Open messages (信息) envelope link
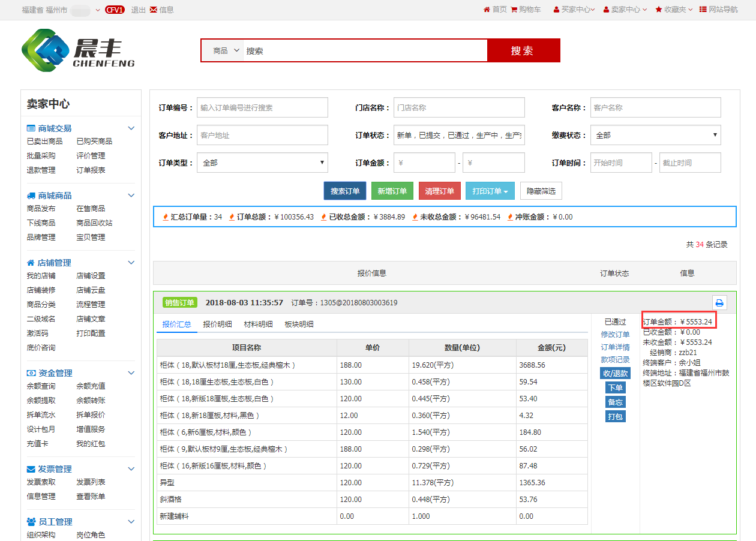The width and height of the screenshot is (756, 541). pyautogui.click(x=161, y=10)
